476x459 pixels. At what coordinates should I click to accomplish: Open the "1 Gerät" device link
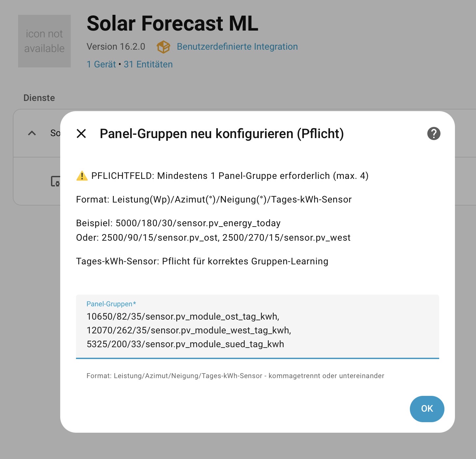click(x=101, y=64)
